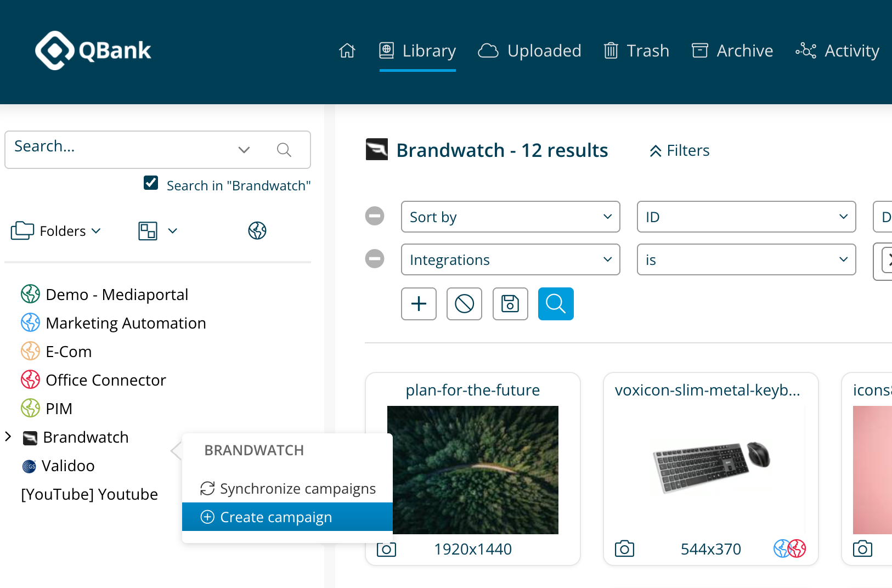Screen dimensions: 892x588
Task: Click camera icon on voxicon card
Action: click(x=624, y=549)
